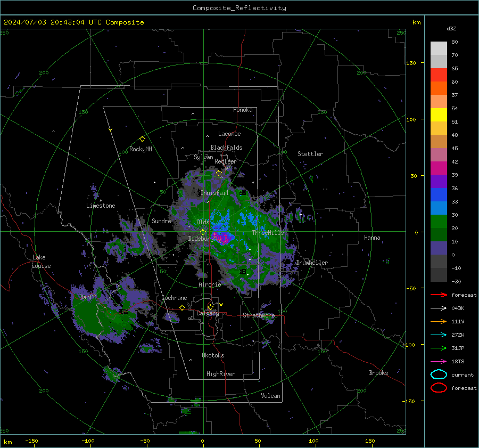Click the Didsbury city label

coord(201,239)
